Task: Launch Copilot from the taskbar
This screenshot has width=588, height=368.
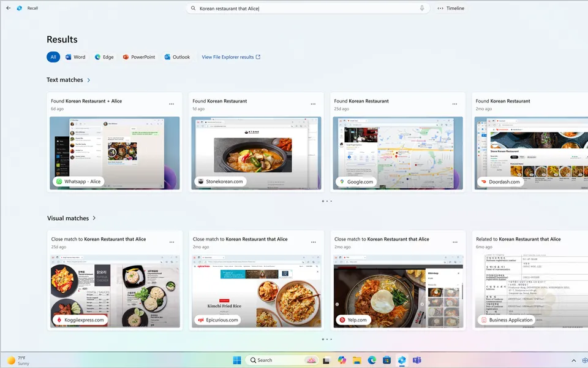Action: [x=342, y=360]
